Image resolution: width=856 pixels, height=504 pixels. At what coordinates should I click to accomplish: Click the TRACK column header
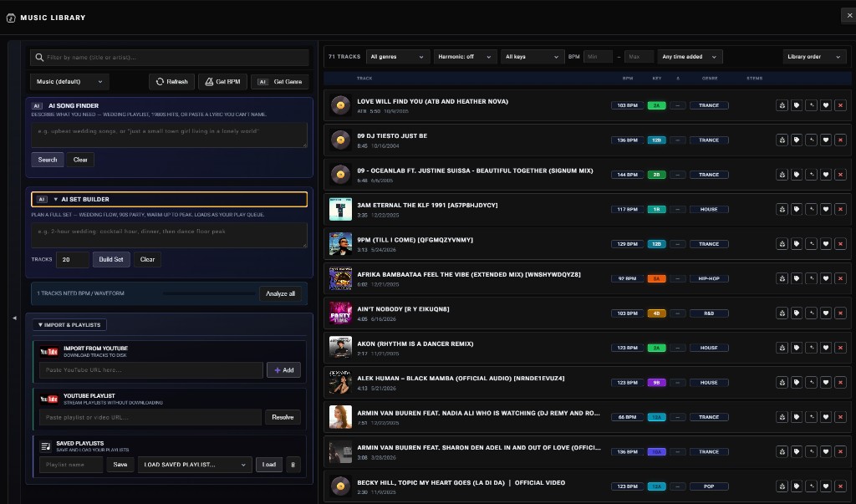[x=364, y=78]
